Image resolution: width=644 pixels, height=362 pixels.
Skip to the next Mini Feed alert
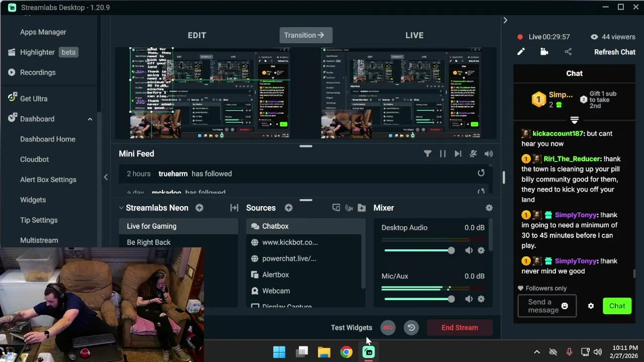(458, 154)
